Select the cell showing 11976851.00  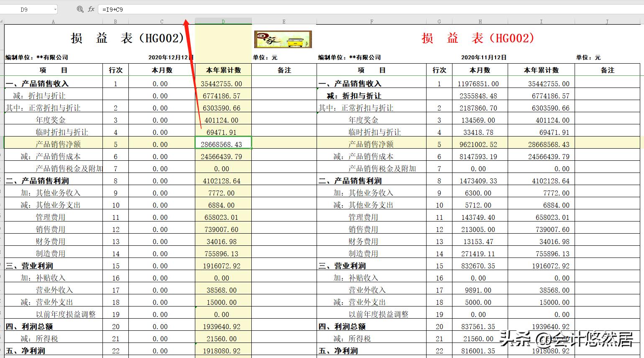click(x=480, y=83)
